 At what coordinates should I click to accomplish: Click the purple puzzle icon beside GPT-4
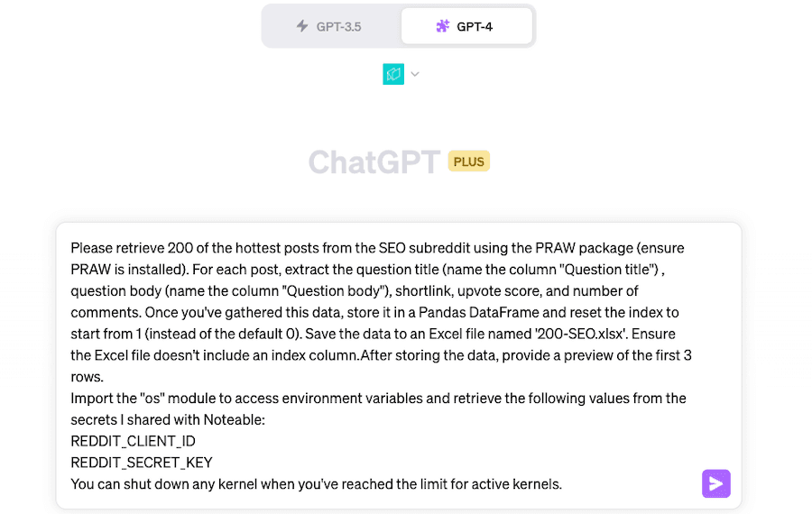[x=442, y=26]
